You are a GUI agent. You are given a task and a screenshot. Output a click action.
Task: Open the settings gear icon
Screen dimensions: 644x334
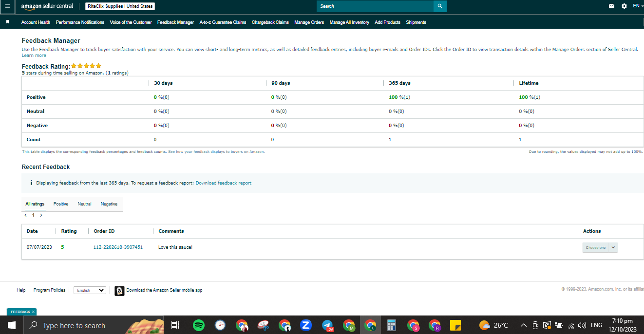click(625, 6)
